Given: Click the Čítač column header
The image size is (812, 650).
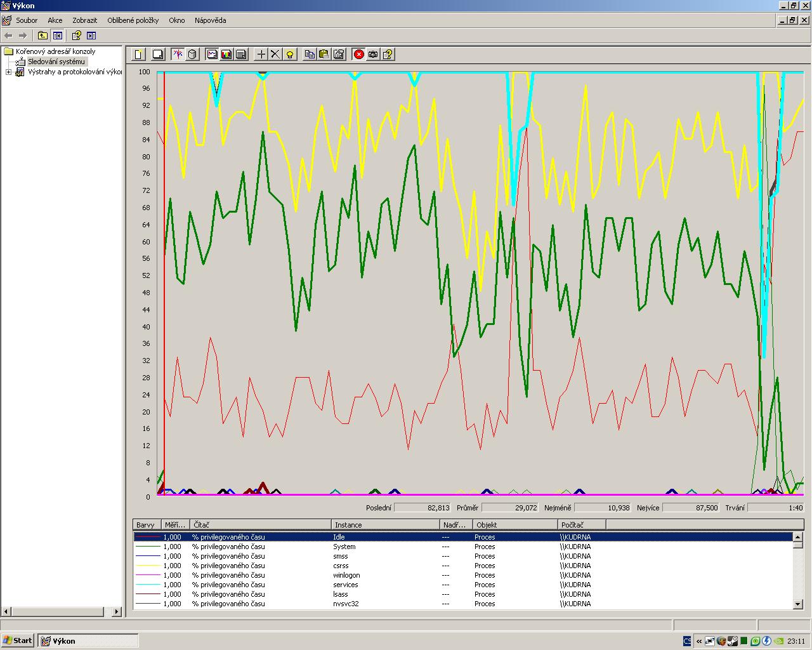Looking at the screenshot, I should (x=261, y=525).
